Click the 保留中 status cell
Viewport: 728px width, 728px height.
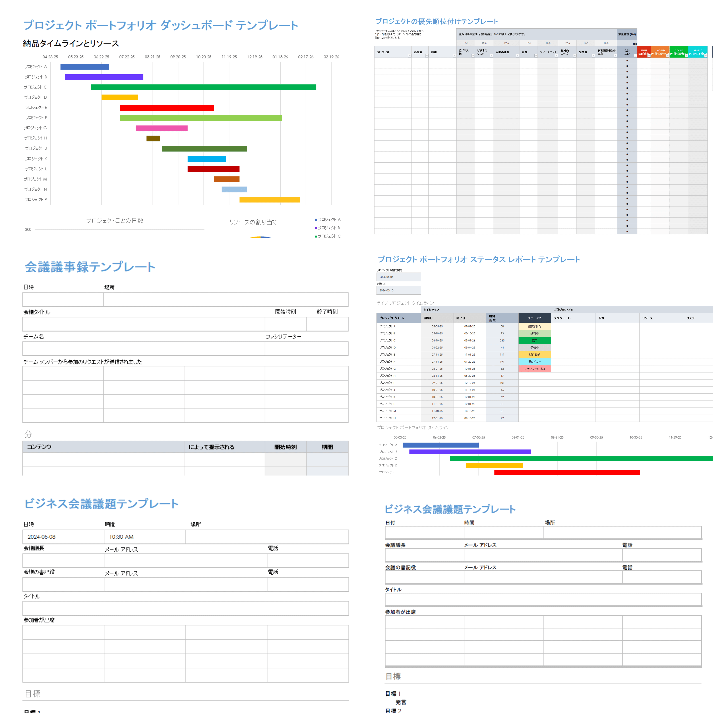tap(534, 347)
